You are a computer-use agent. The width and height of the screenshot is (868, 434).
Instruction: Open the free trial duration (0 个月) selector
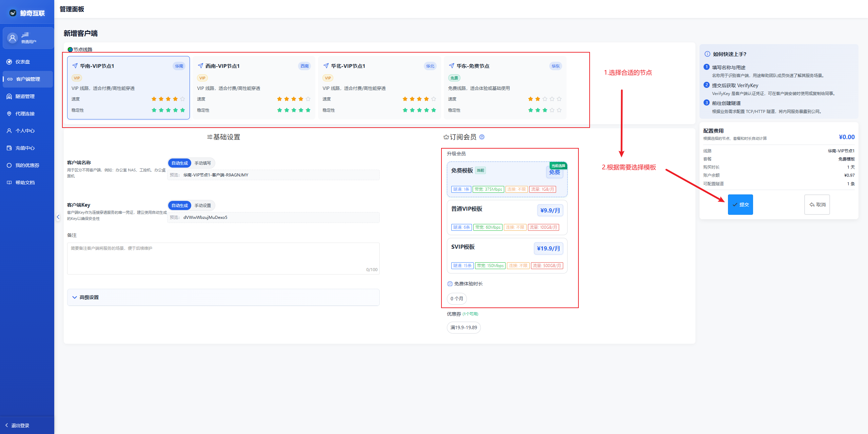tap(457, 299)
